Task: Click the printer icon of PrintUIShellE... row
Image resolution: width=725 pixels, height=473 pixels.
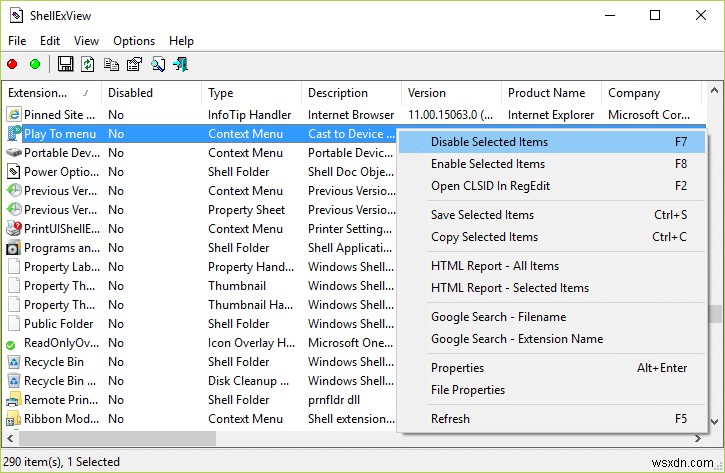Action: pyautogui.click(x=14, y=228)
